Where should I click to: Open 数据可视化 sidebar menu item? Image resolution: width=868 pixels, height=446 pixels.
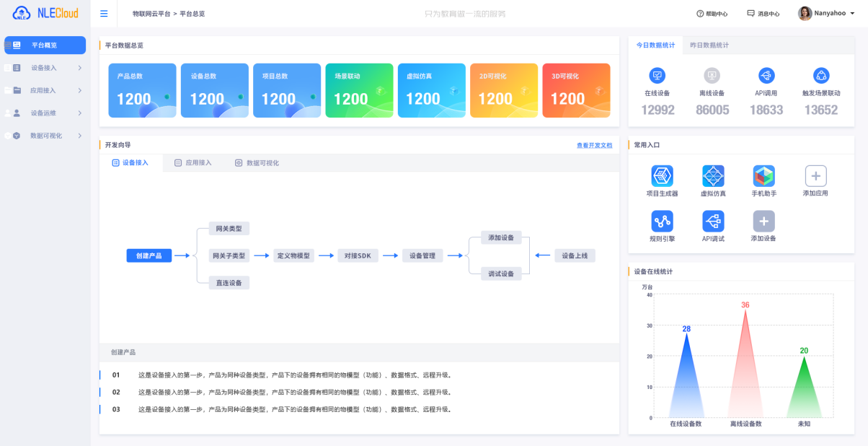[45, 136]
